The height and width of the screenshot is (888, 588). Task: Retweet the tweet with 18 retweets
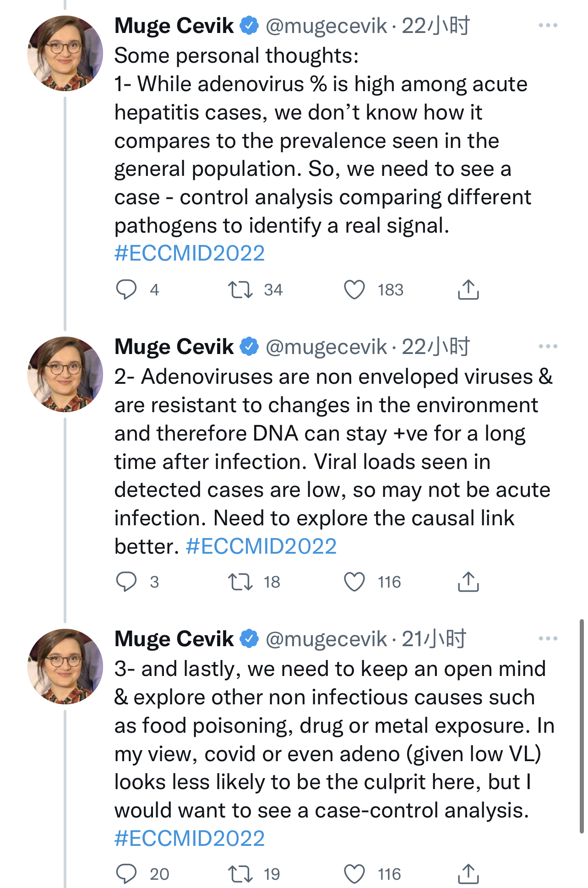[240, 582]
